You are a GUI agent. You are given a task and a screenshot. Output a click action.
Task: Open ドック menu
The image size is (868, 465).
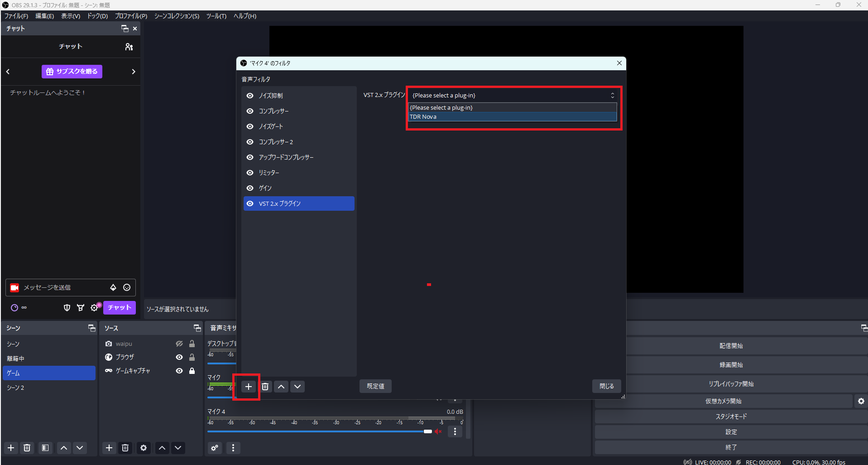[97, 16]
